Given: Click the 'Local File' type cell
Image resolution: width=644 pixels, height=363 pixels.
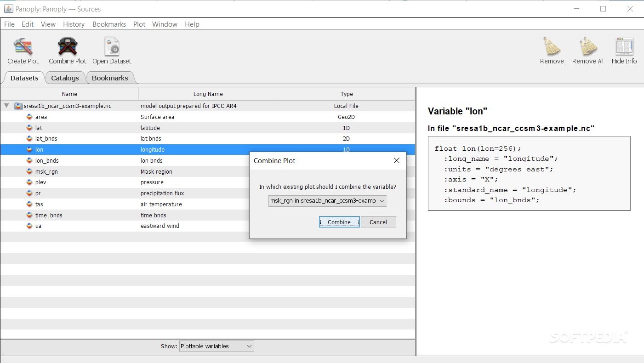Looking at the screenshot, I should pyautogui.click(x=346, y=106).
